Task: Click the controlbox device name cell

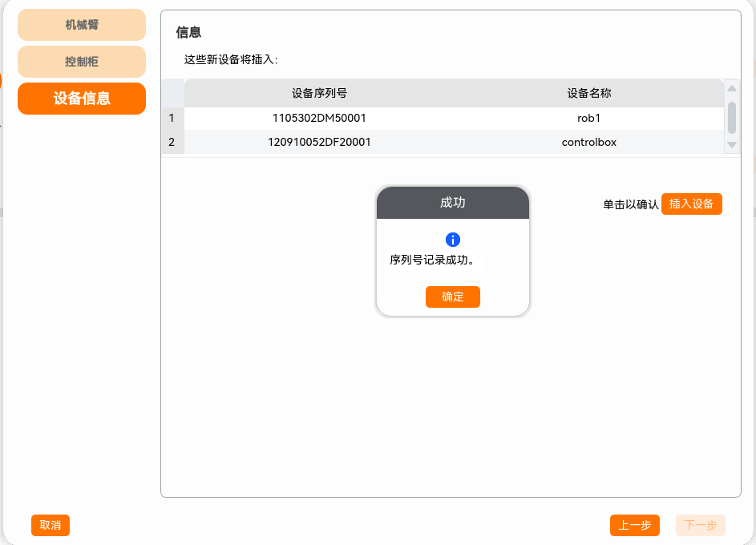Action: coord(589,143)
